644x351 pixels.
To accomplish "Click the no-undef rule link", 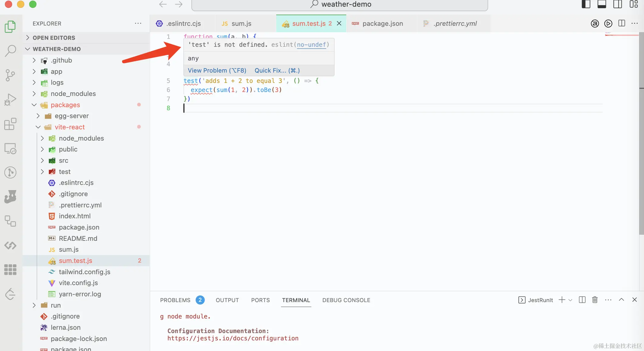I will tap(311, 45).
